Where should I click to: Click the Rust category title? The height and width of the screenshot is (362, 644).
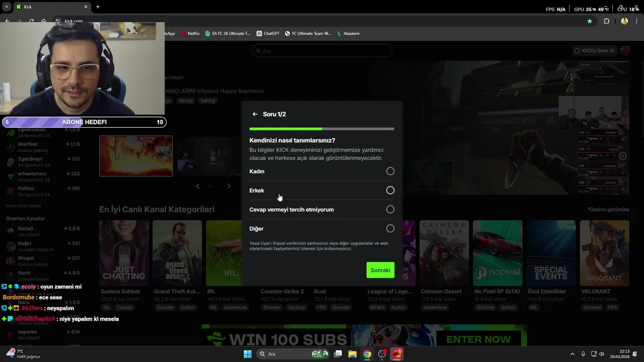coord(320,292)
